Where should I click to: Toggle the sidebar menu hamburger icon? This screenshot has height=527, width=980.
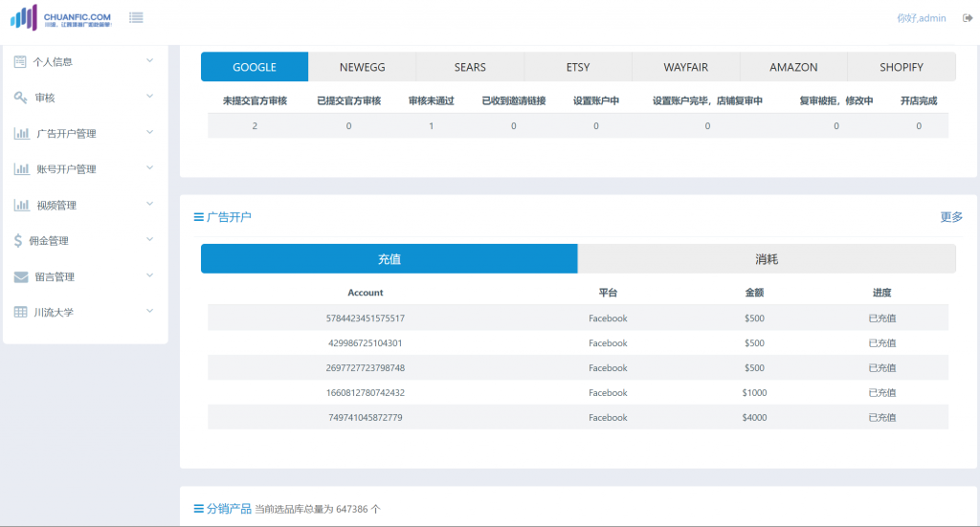[x=136, y=17]
